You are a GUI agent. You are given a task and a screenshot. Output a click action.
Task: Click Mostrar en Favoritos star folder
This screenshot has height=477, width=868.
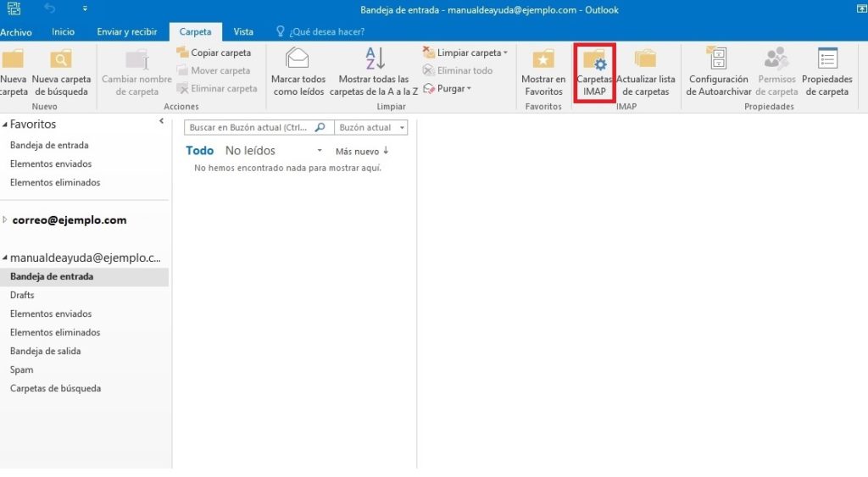pos(543,73)
